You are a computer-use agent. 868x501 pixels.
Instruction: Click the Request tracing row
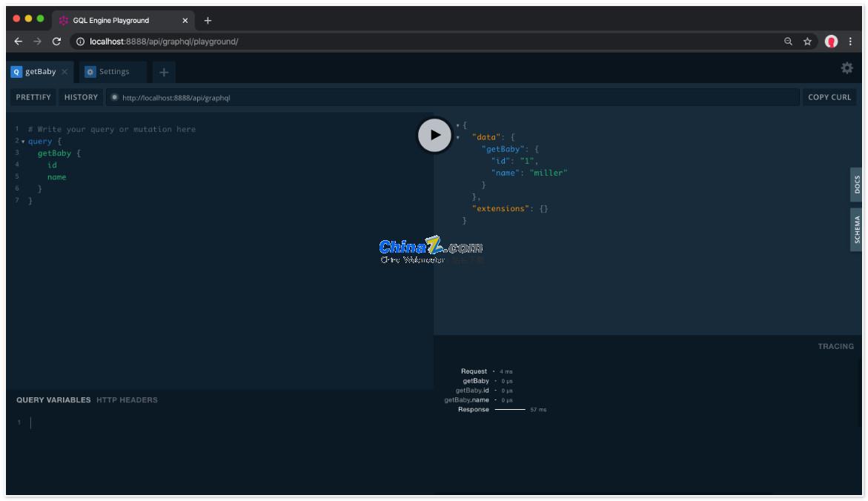[x=486, y=371]
